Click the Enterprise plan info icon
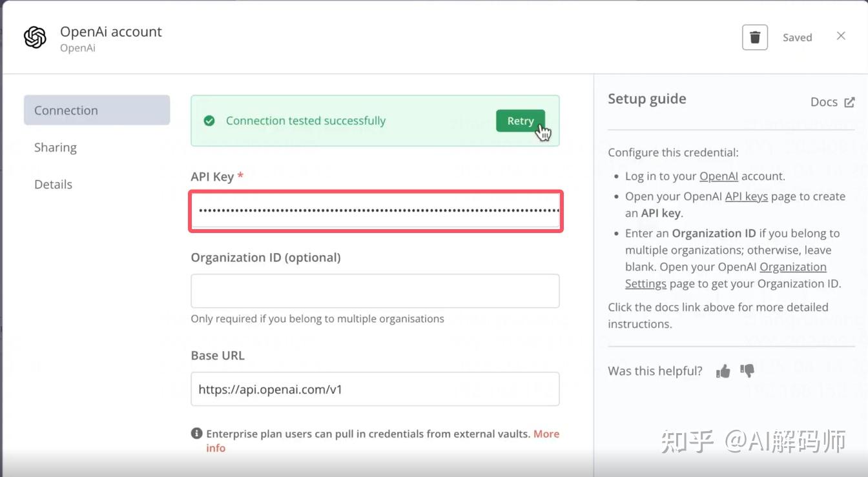 coord(196,434)
